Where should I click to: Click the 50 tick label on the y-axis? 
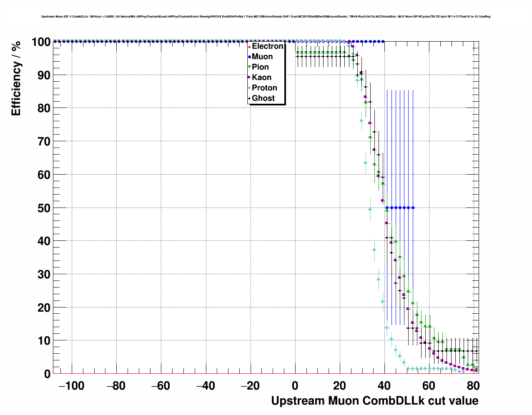(x=44, y=208)
